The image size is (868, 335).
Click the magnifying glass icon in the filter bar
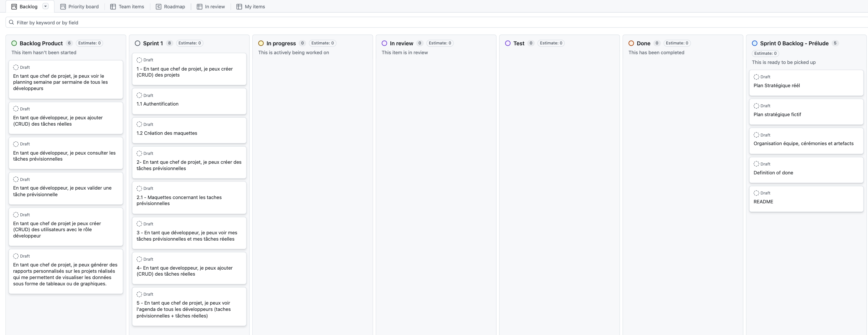click(x=11, y=22)
